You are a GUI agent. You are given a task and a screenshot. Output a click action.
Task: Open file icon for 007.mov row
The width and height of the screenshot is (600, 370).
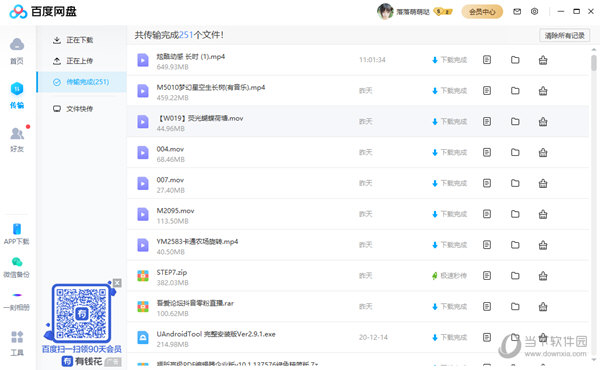tap(487, 183)
